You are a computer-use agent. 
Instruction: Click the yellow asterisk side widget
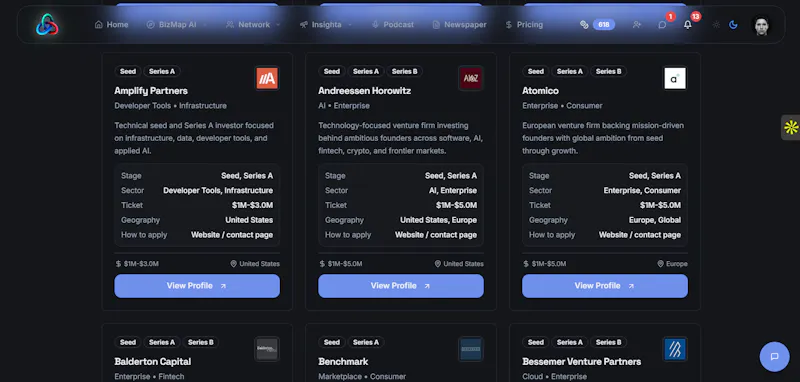(791, 127)
